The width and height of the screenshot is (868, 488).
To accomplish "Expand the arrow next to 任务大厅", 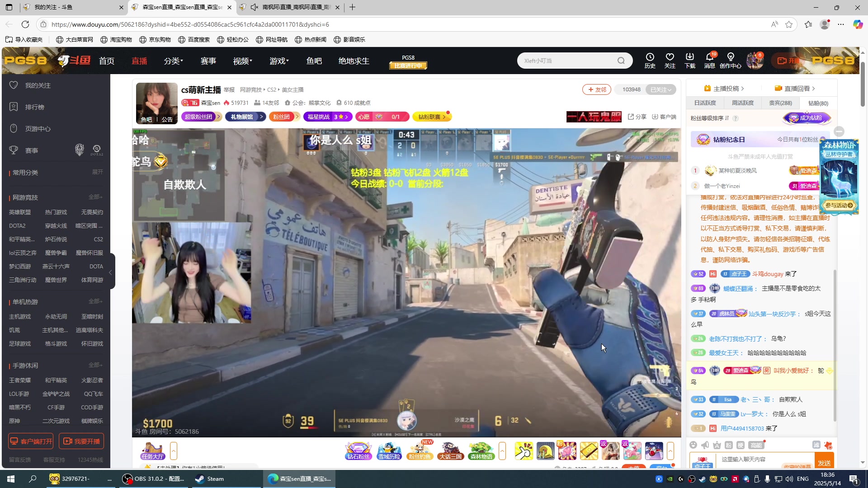I will (x=174, y=451).
